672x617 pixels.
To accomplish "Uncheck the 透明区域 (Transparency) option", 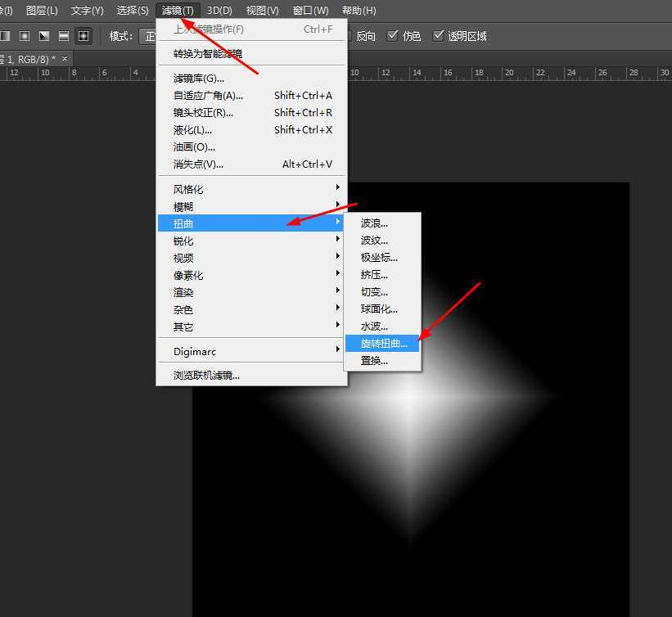I will (x=440, y=35).
